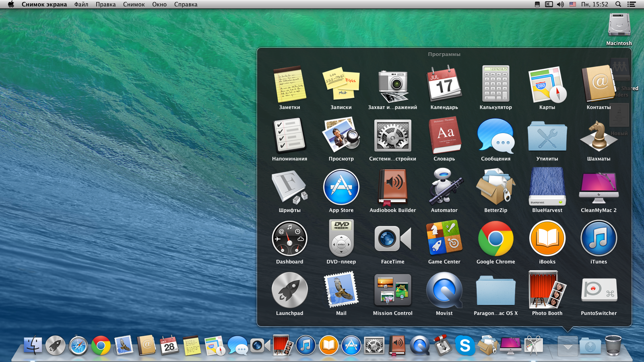Open the Снимок menu

[134, 4]
